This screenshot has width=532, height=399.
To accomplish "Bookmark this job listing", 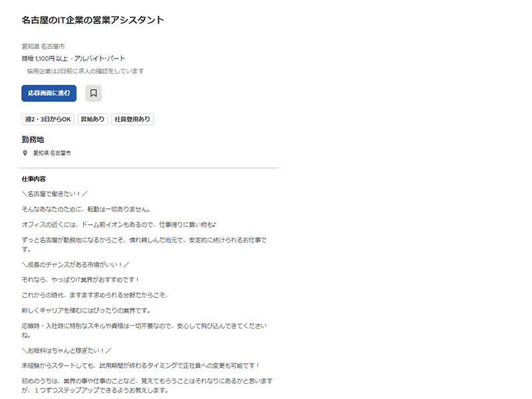I will click(x=94, y=93).
